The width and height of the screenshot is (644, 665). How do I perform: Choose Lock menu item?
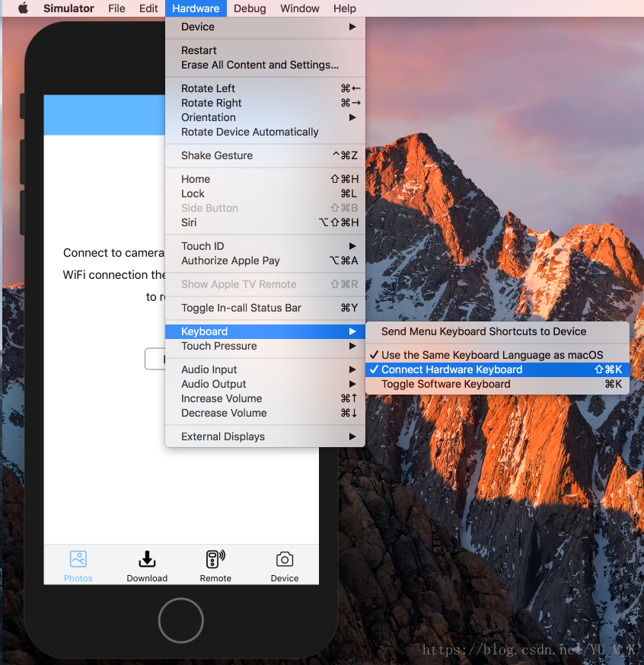(265, 193)
